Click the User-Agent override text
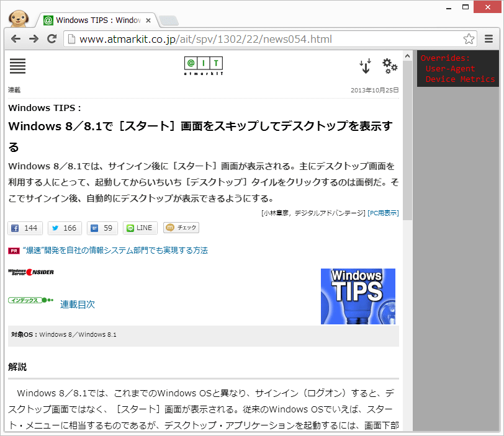This screenshot has height=436, width=504. [x=450, y=69]
